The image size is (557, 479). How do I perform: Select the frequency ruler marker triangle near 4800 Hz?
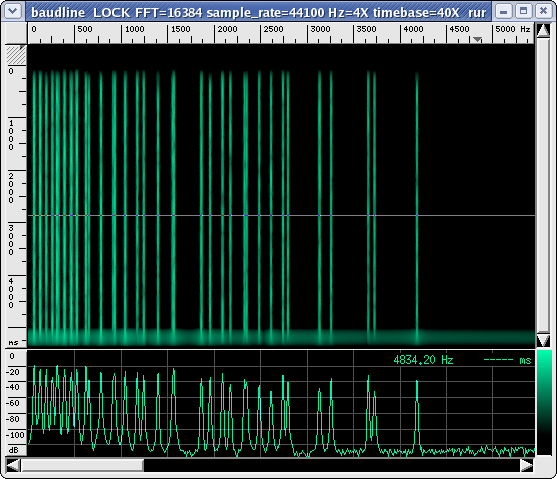tap(478, 39)
